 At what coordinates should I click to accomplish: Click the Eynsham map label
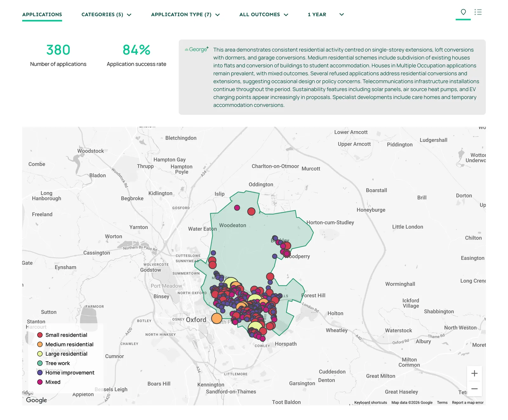65,267
